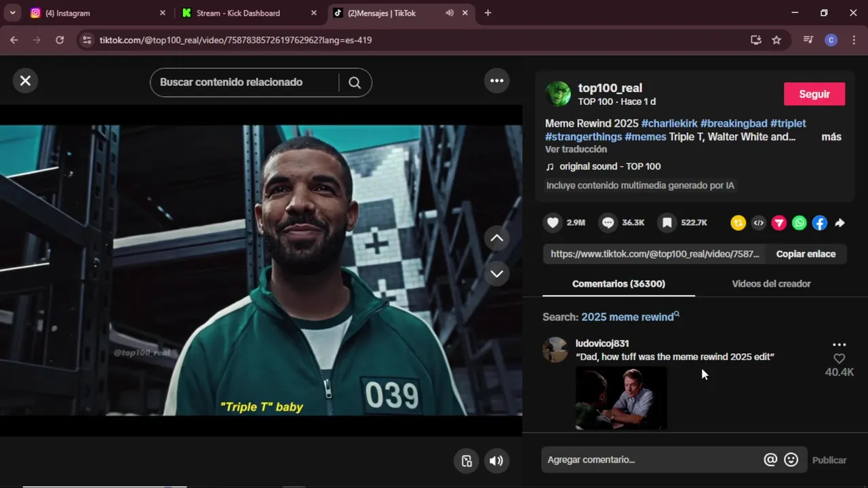The height and width of the screenshot is (488, 868).
Task: Click the video URL text field
Action: tap(654, 254)
